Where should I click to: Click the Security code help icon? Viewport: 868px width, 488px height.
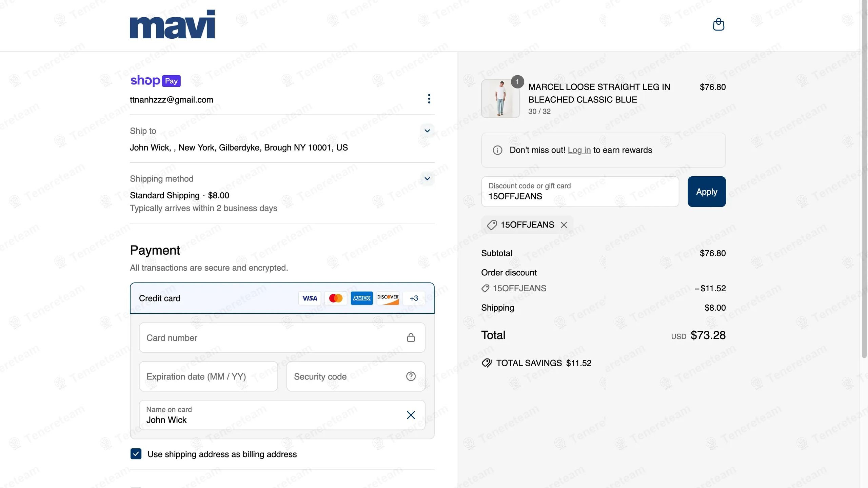(x=411, y=376)
